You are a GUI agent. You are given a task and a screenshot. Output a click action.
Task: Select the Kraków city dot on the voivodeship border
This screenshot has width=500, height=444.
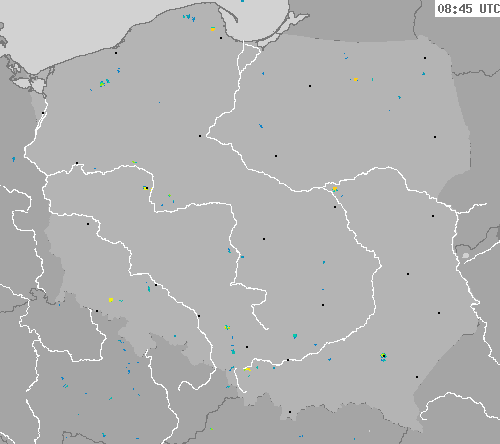click(288, 360)
